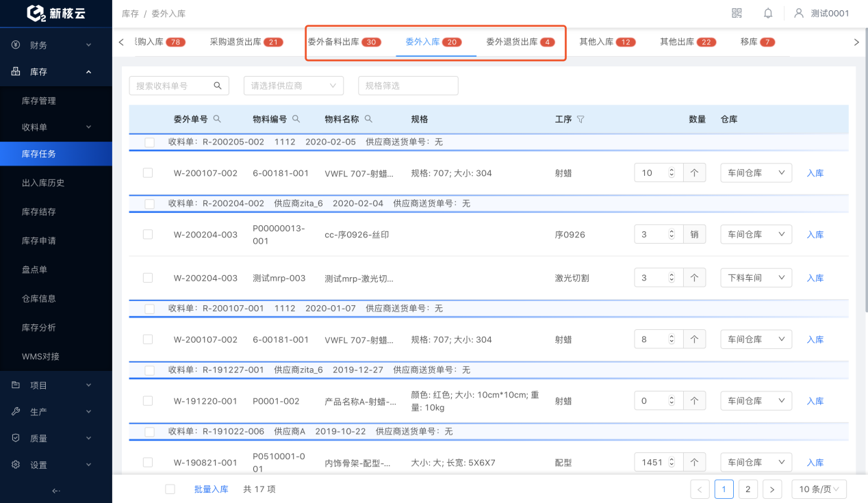Click 入库 link for cc-序0926-丝印 row
868x503 pixels.
[815, 234]
